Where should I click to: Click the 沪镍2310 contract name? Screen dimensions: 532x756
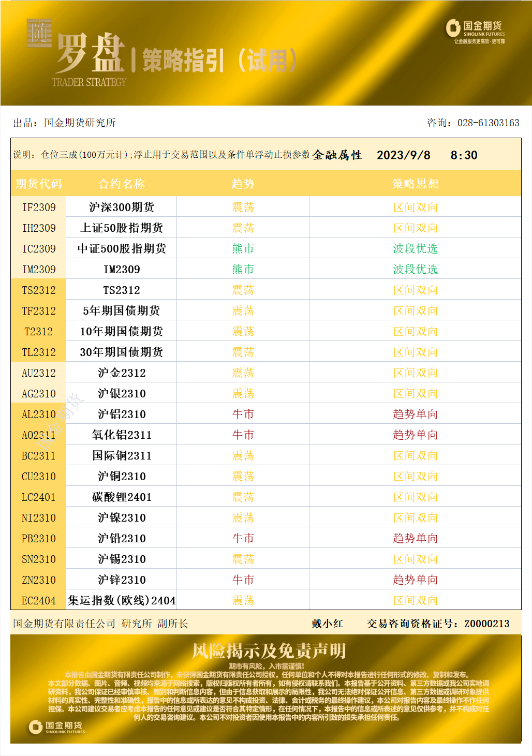coord(122,517)
